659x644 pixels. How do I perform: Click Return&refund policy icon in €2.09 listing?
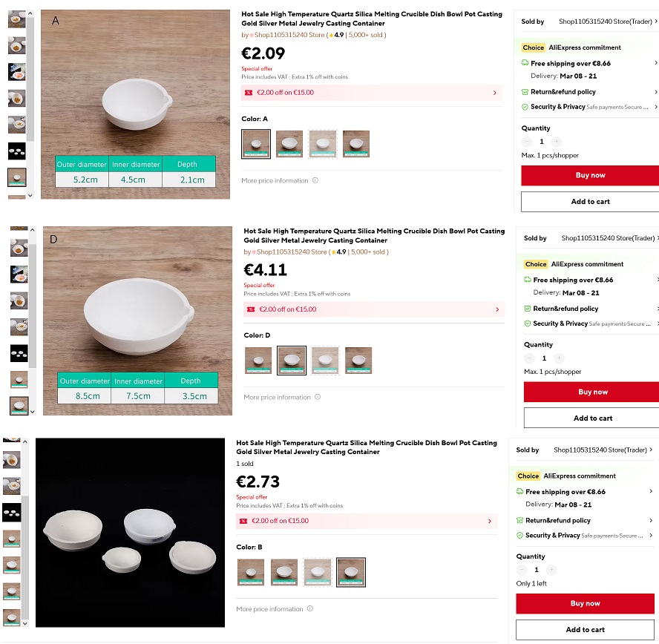[525, 92]
